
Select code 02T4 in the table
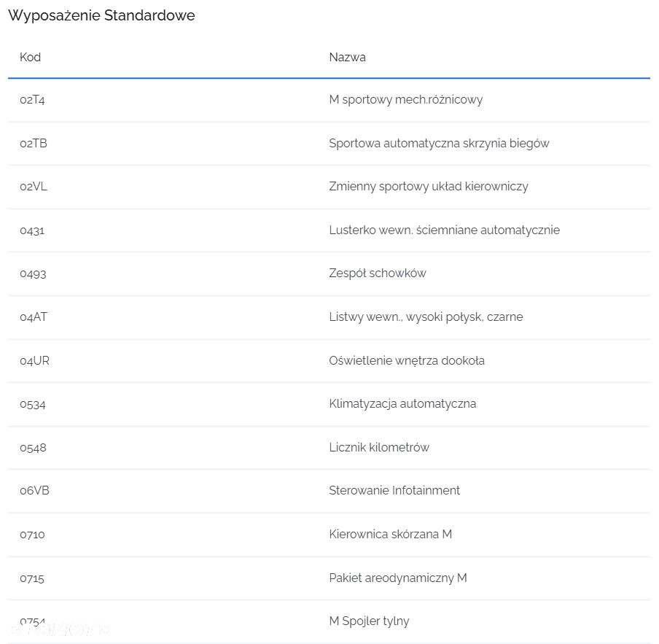coord(32,100)
